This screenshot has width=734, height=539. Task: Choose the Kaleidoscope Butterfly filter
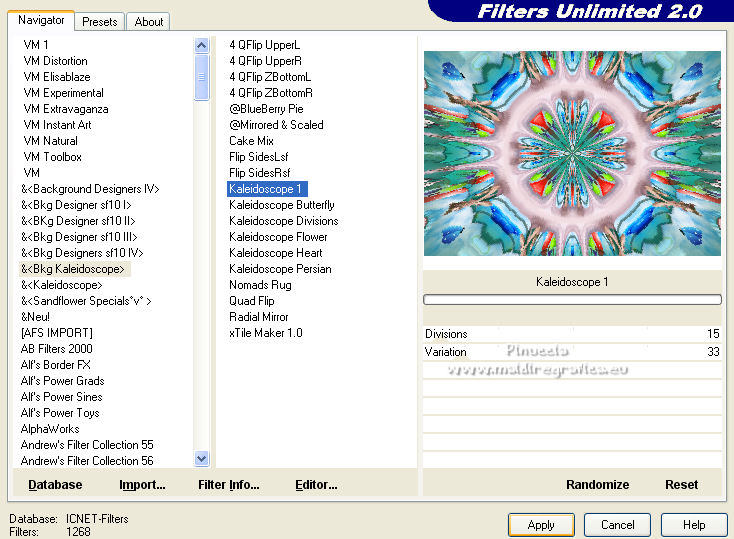coord(282,205)
